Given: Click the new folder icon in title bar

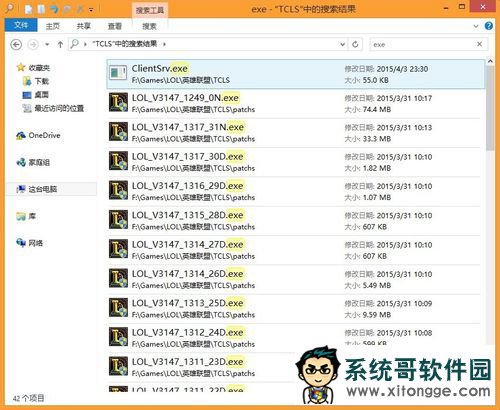Looking at the screenshot, I should (41, 9).
